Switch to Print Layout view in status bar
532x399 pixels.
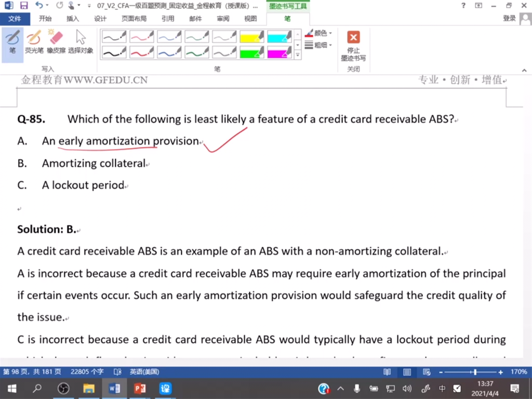tap(407, 372)
